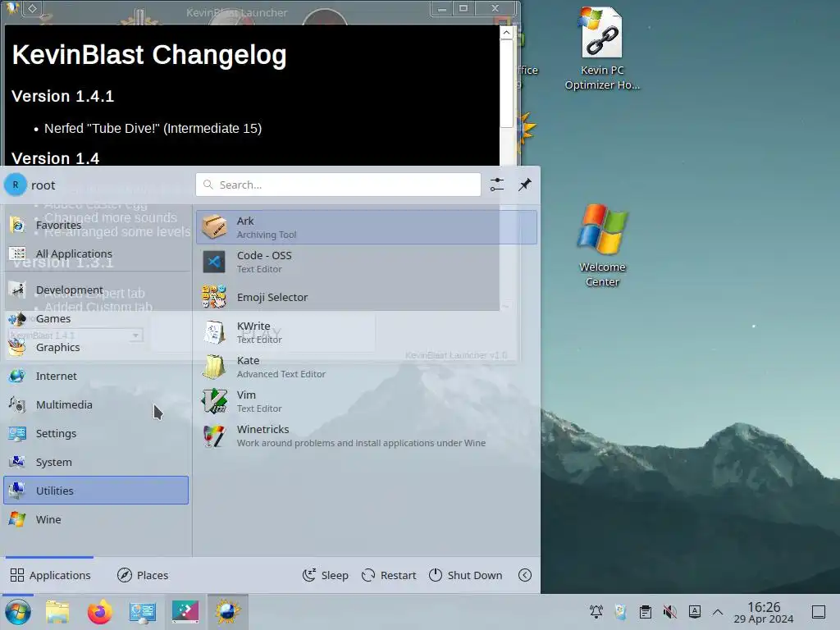Open the Discover-style taskbar app icon

(x=185, y=612)
